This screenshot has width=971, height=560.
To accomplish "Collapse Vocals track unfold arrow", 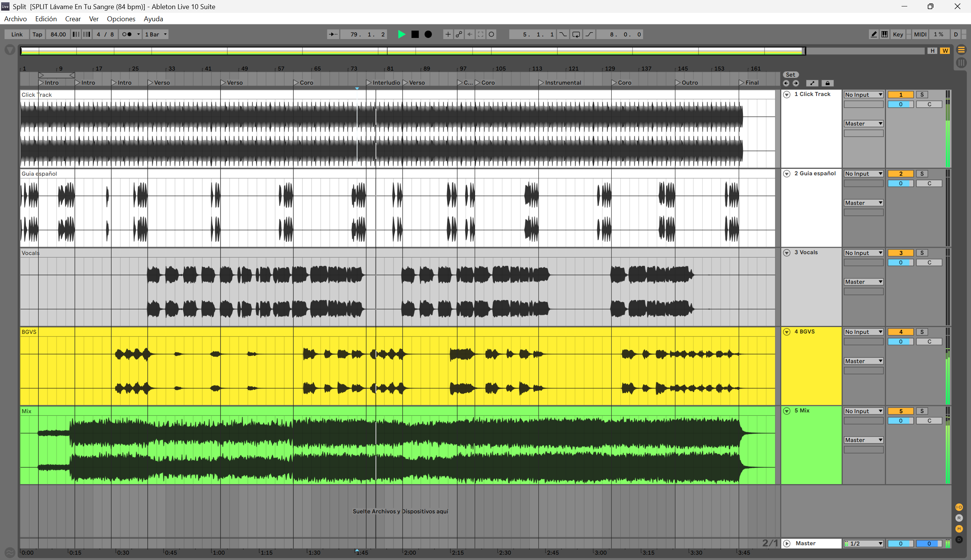I will [x=787, y=253].
